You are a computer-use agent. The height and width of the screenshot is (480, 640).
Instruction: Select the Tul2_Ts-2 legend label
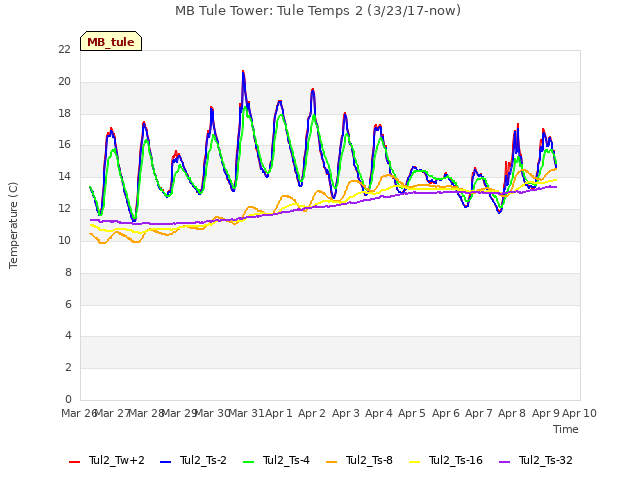203,460
